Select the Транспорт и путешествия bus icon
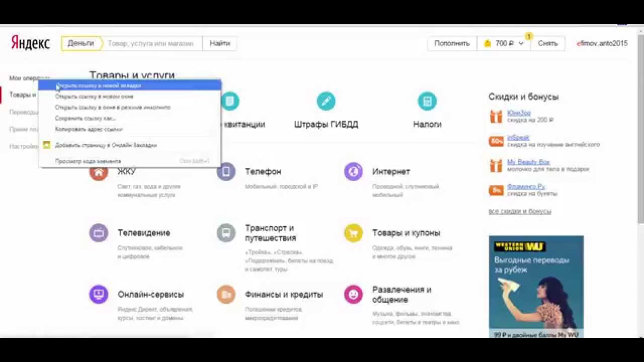The image size is (644, 362). tap(226, 233)
